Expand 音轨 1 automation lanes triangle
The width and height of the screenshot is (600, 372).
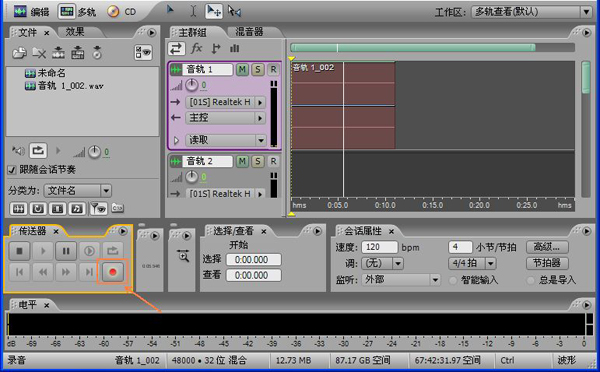pos(176,140)
